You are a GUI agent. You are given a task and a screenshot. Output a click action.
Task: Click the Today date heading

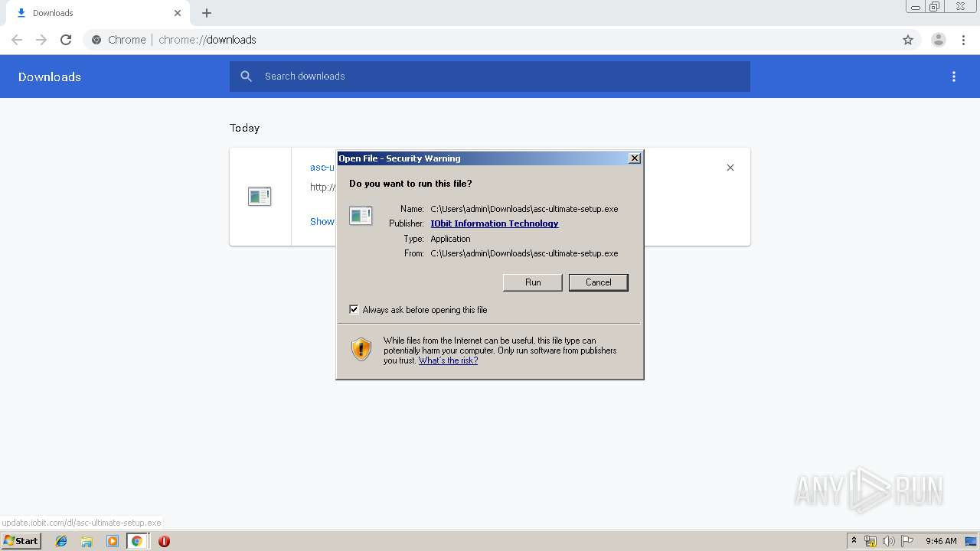pos(244,128)
